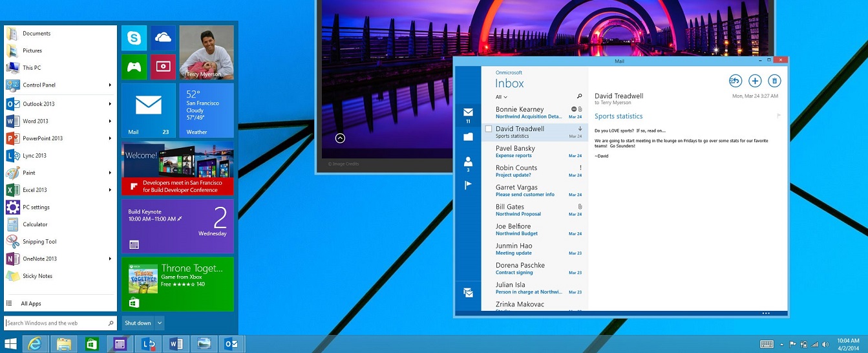
Task: Click the Shut down button
Action: (x=138, y=323)
